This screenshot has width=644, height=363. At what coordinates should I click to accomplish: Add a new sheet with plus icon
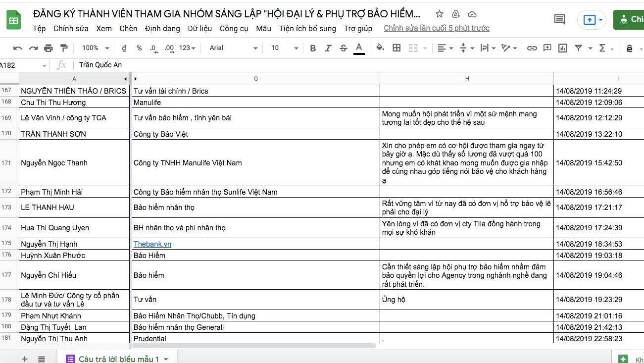pos(25,359)
